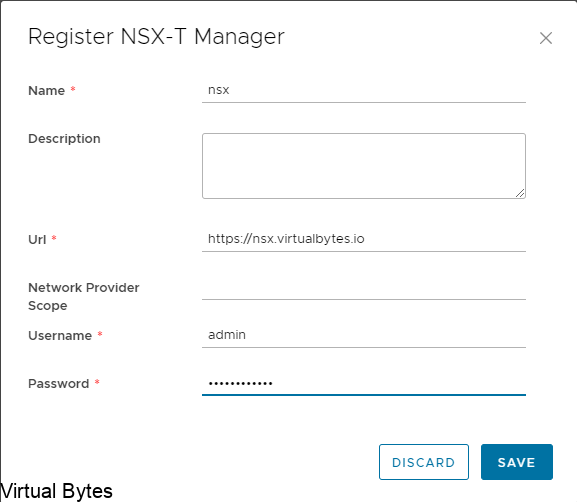This screenshot has width=577, height=502.
Task: Click the Virtual Bytes watermark text
Action: point(56,491)
